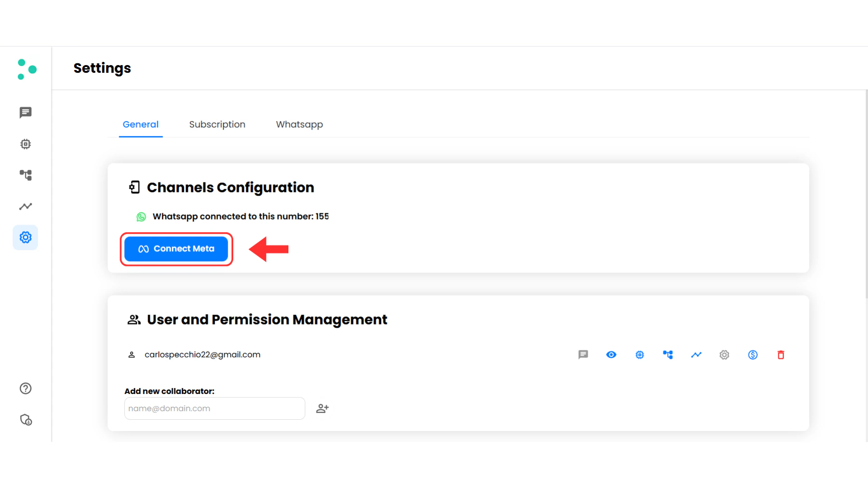Image resolution: width=868 pixels, height=488 pixels.
Task: Click the Connect Meta button
Action: (176, 249)
